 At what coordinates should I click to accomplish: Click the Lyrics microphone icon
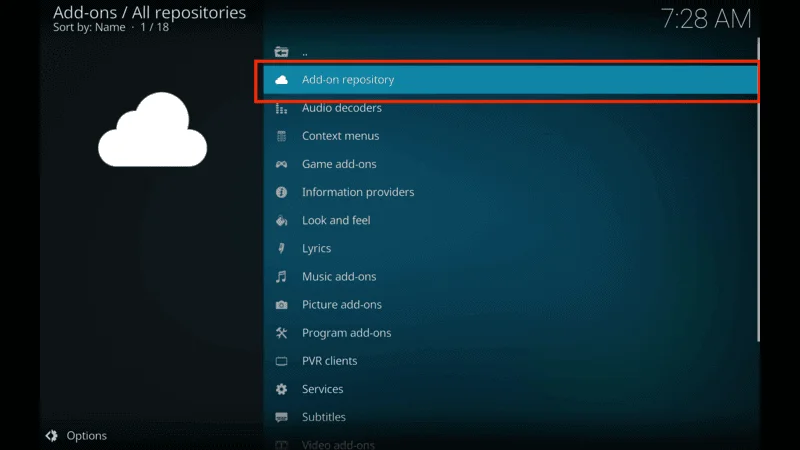coord(281,248)
